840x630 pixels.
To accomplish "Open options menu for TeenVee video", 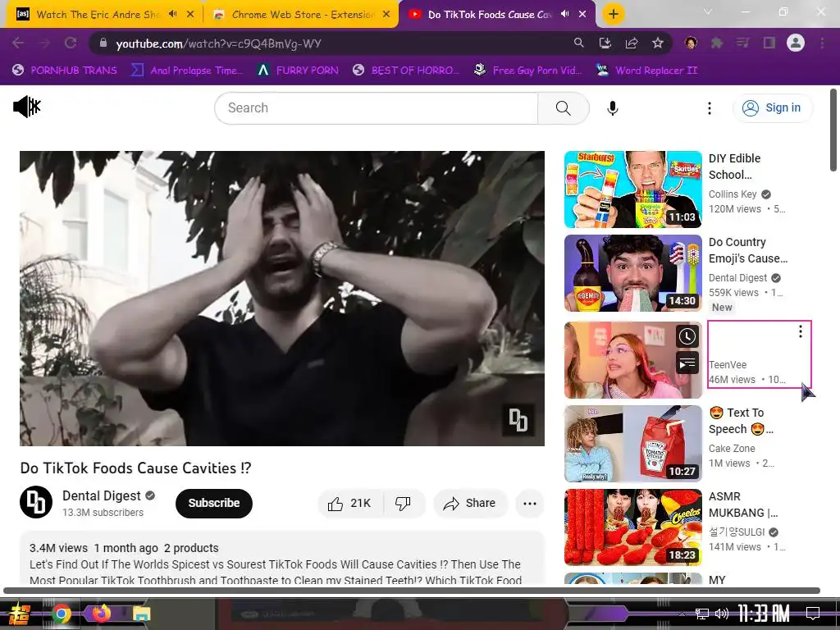I will [x=801, y=331].
